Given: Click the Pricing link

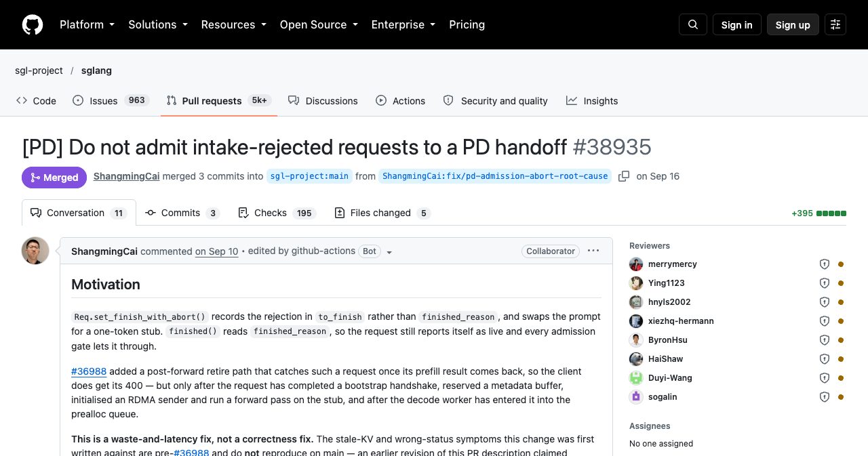Looking at the screenshot, I should (467, 24).
